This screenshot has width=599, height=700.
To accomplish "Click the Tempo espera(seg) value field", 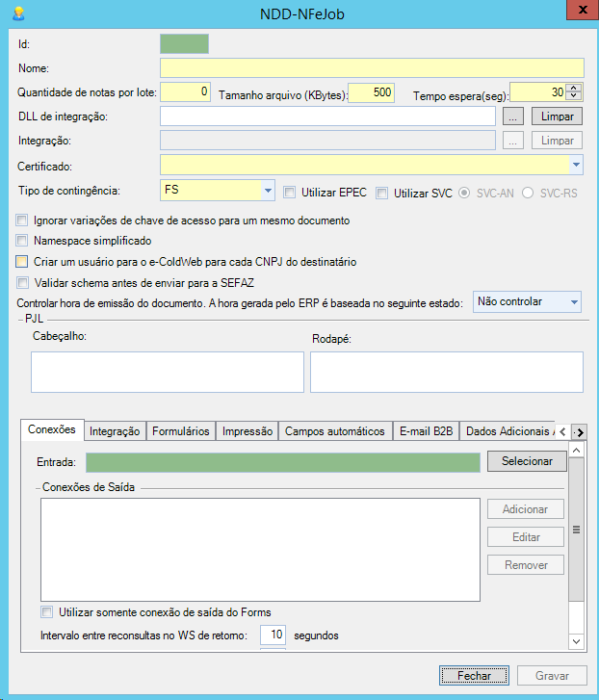I will [x=538, y=92].
